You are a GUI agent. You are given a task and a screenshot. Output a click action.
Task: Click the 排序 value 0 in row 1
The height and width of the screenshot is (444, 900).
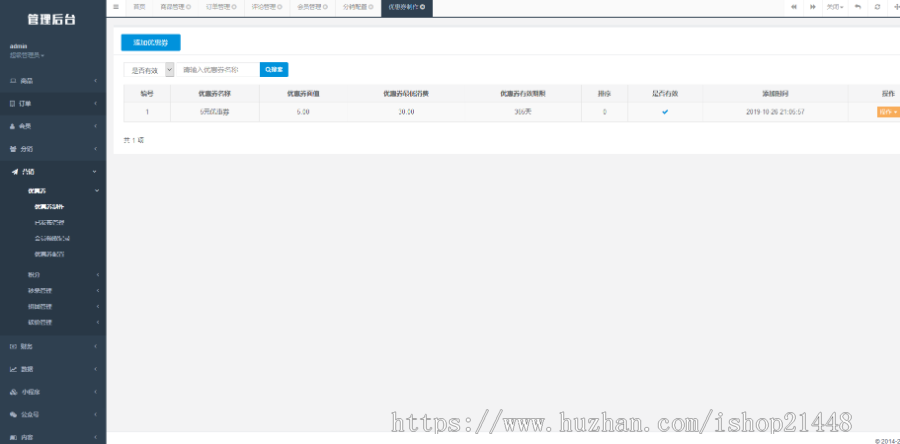tap(604, 112)
